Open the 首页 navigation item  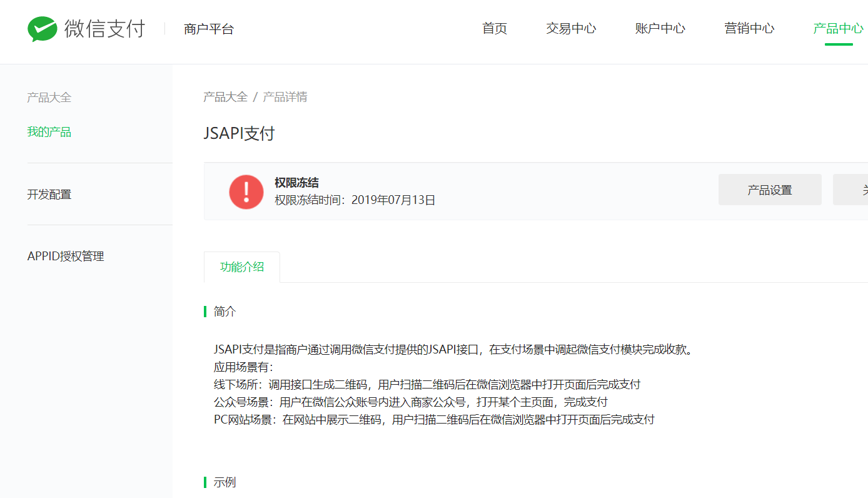tap(495, 28)
